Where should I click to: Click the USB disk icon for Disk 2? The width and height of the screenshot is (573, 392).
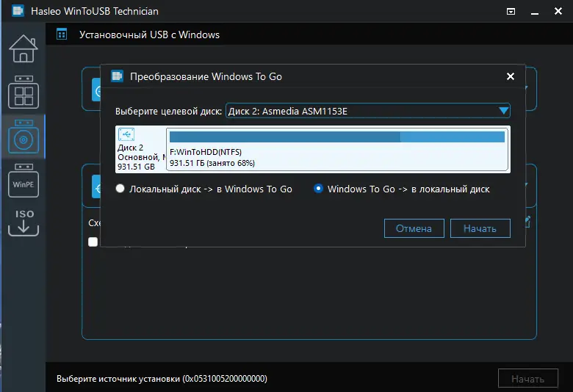[x=126, y=134]
